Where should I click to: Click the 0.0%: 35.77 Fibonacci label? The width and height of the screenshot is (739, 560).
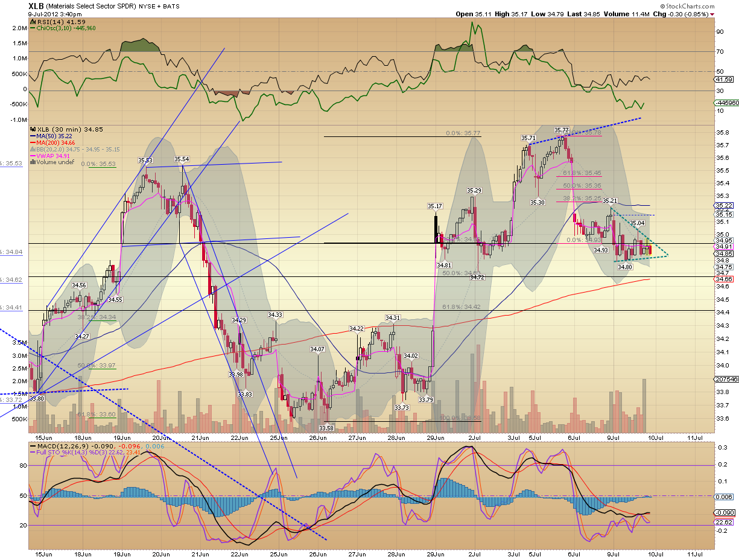(x=463, y=133)
